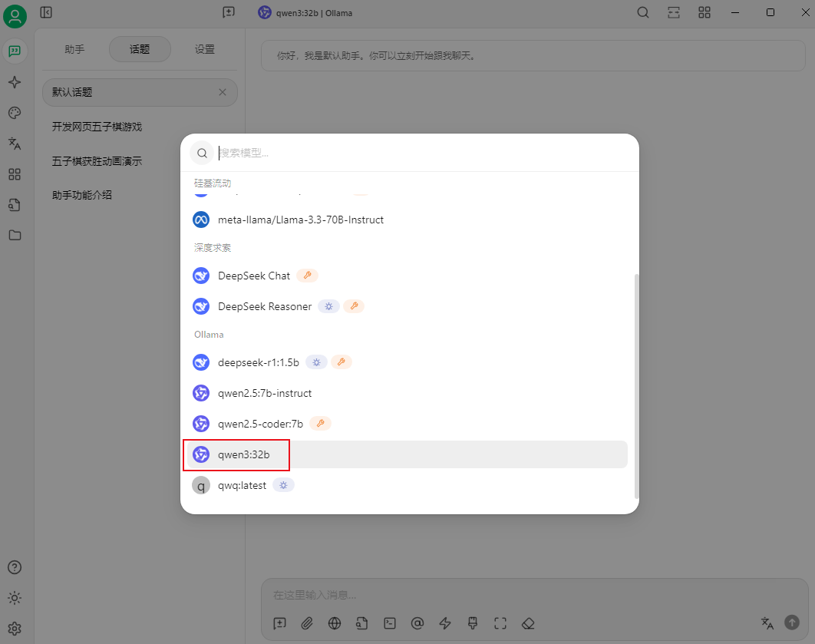This screenshot has height=644, width=815.
Task: Select meta-llama/Llama-3.3-70B-Instruct model
Action: click(x=407, y=220)
